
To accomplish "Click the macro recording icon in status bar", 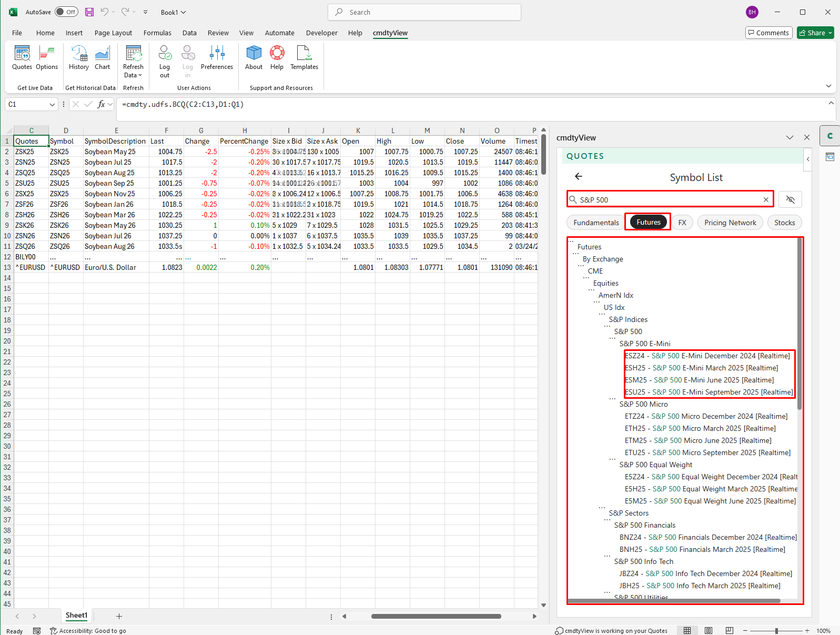I will (x=37, y=631).
